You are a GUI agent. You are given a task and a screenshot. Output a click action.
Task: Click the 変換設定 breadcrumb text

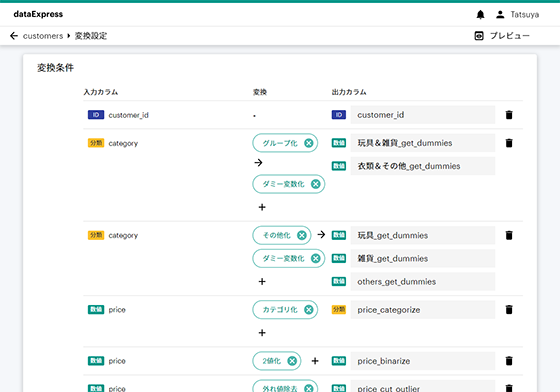(x=91, y=36)
